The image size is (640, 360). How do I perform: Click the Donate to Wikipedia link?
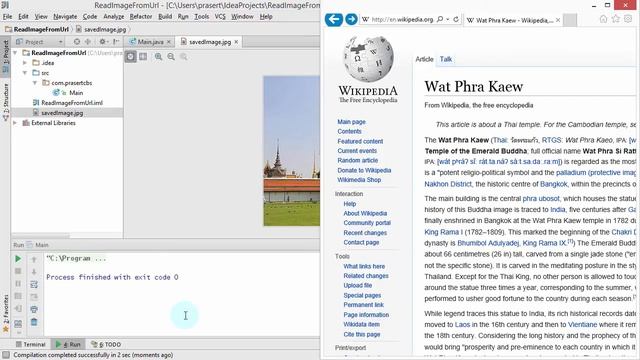coord(364,170)
